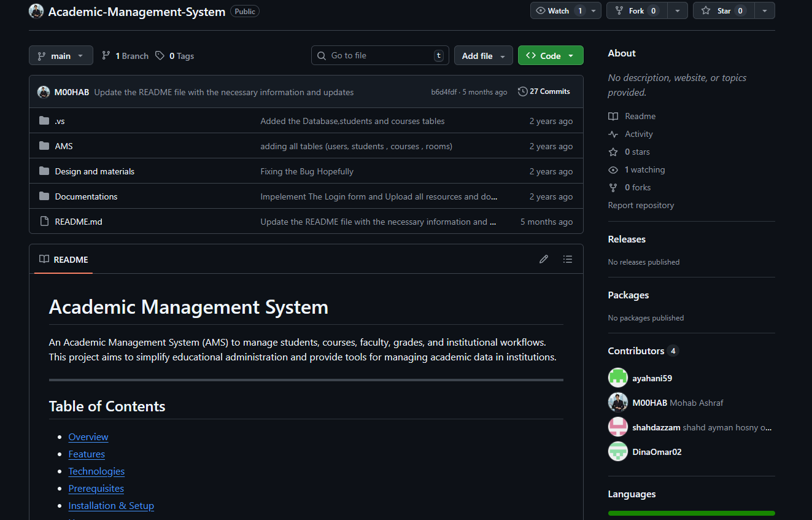Switch to the README tab
This screenshot has width=812, height=520.
[63, 259]
